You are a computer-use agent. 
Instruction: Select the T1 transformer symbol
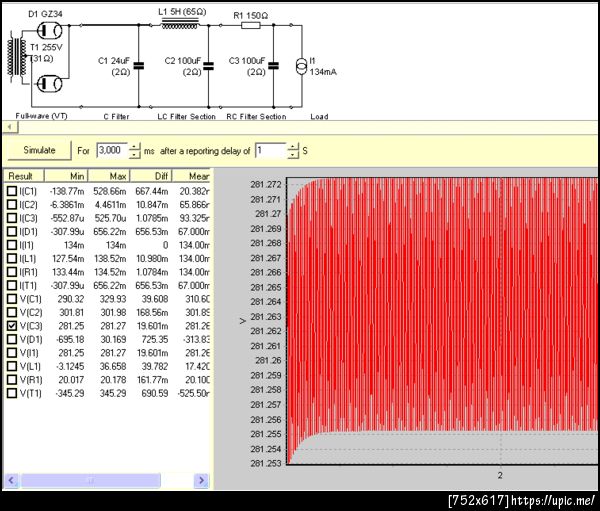tap(17, 59)
